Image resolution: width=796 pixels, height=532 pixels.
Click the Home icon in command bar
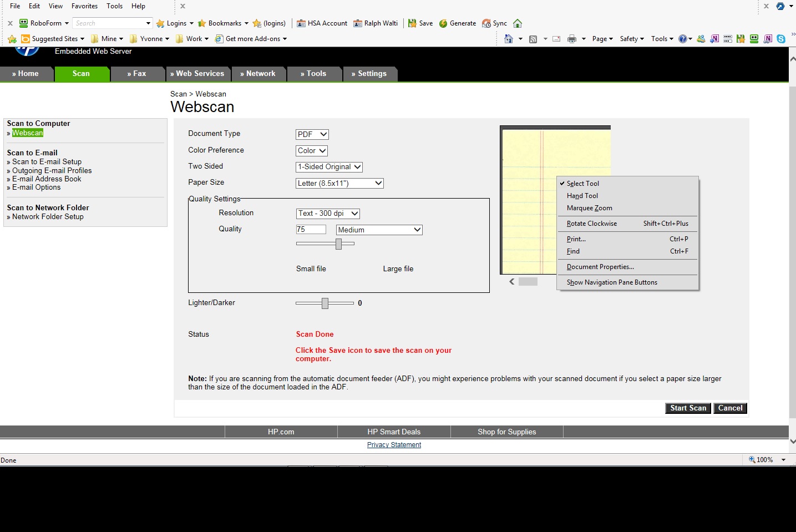point(508,39)
